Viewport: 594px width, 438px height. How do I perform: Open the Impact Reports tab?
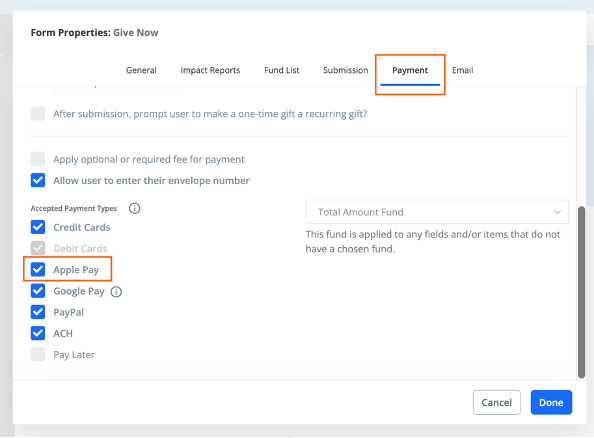[210, 70]
